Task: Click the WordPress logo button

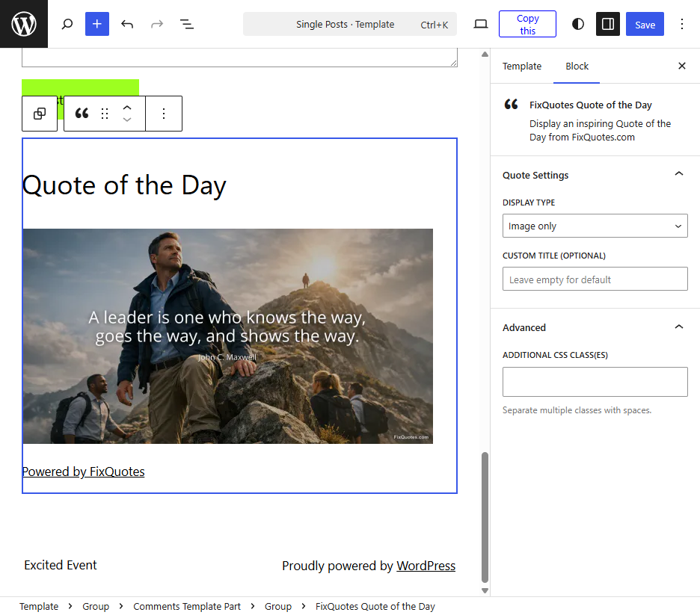Action: 24,24
